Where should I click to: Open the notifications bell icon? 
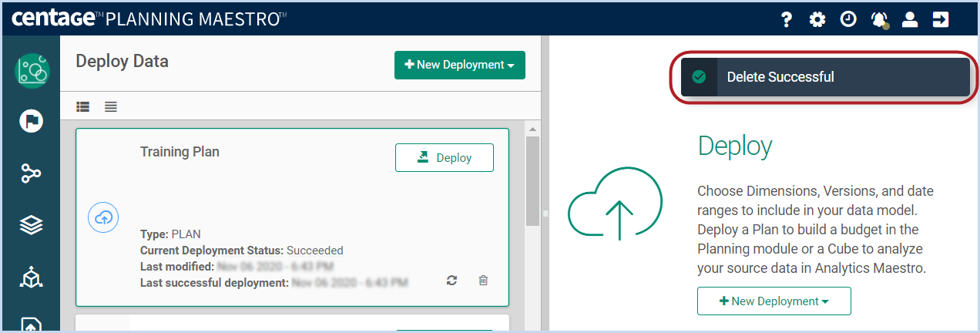coord(879,20)
